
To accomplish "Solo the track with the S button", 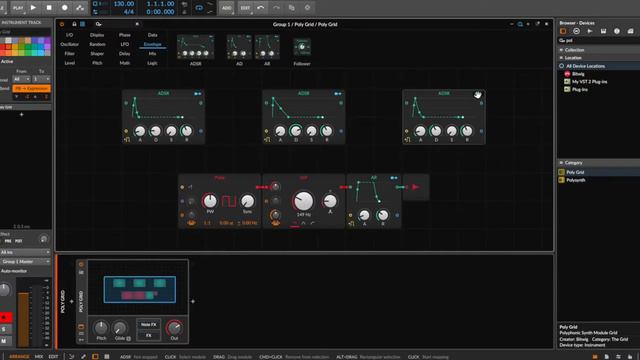I will [x=5, y=329].
